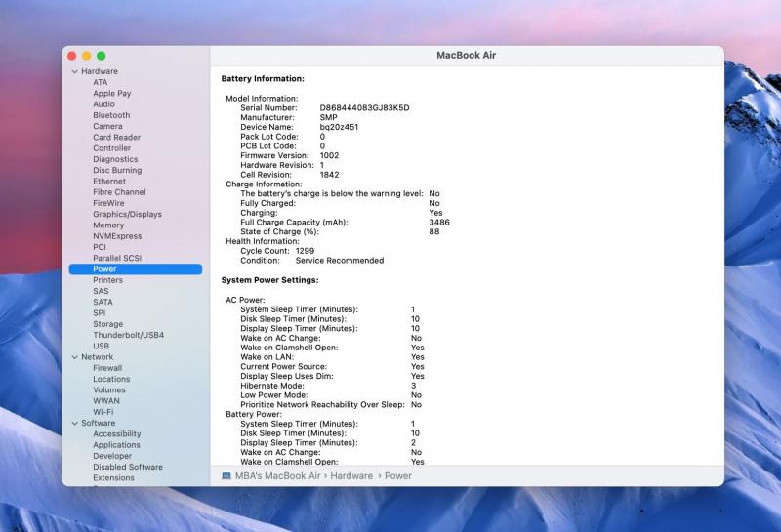781x532 pixels.
Task: Select Diagnostics in the sidebar
Action: pos(115,159)
